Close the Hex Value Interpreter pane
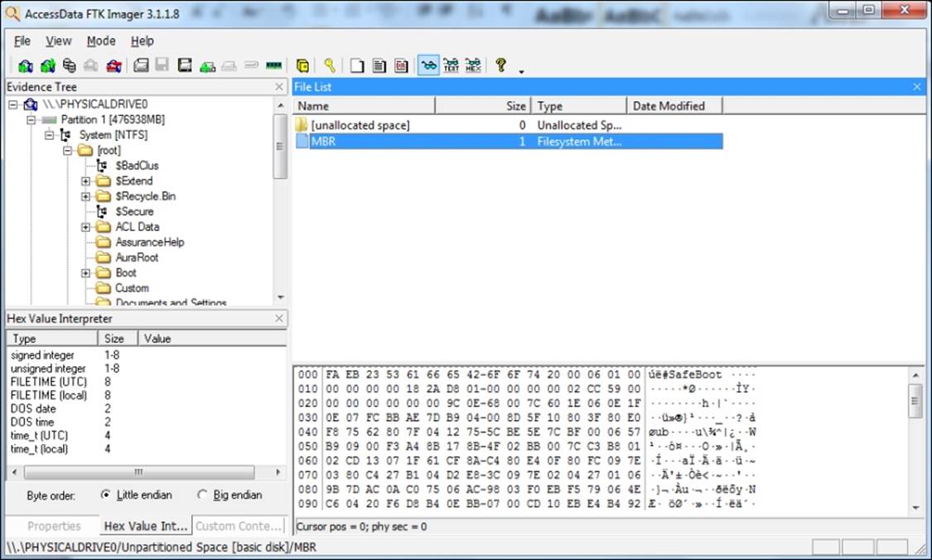The image size is (932, 560). 279,319
